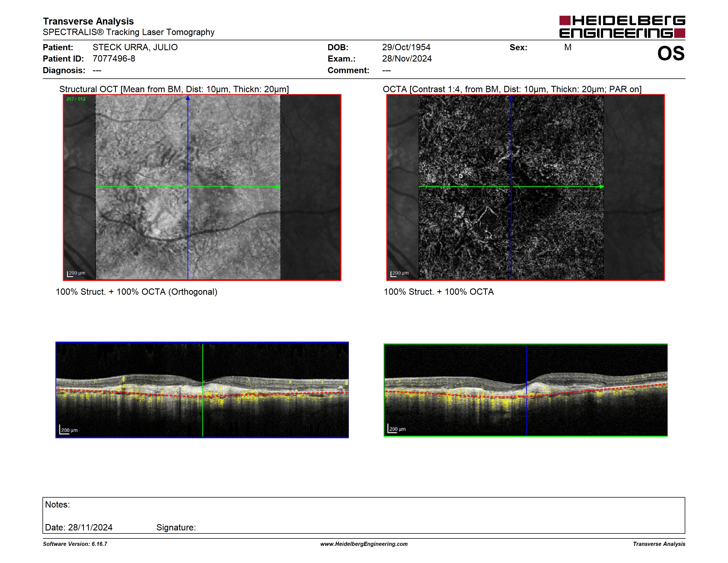Click the Structural OCT en-face image

(x=202, y=187)
